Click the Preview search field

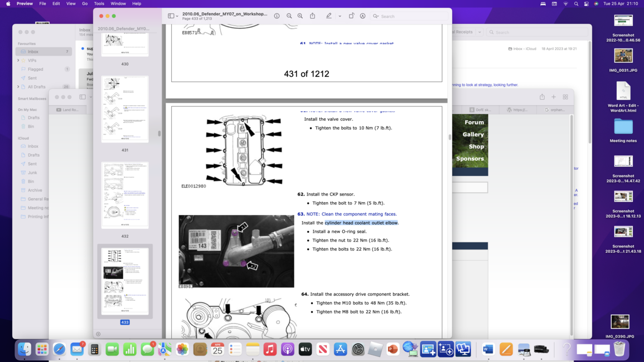tap(409, 16)
